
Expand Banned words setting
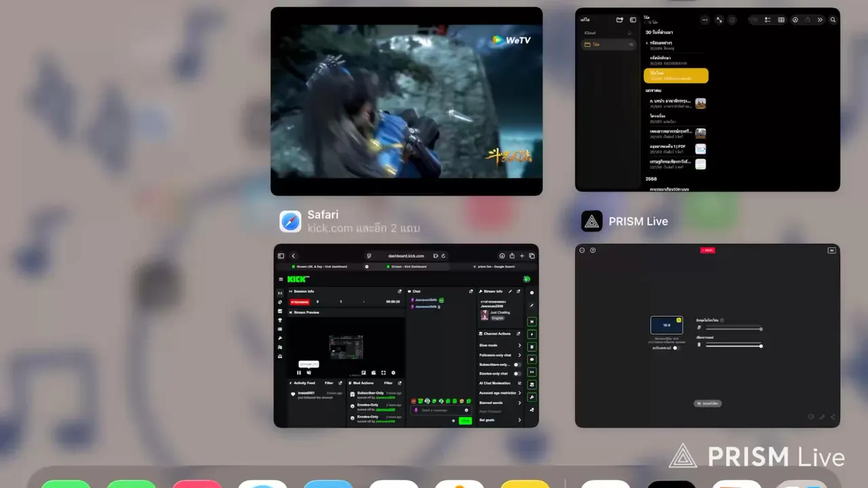(x=500, y=402)
